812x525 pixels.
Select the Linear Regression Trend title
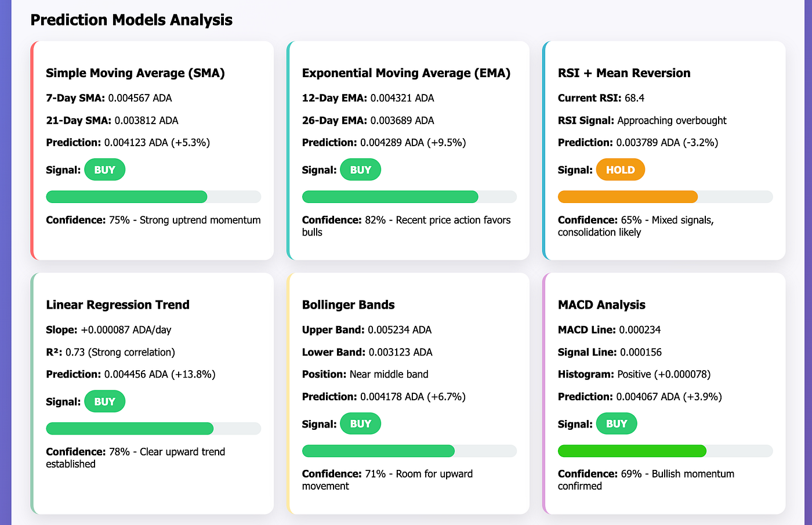[x=118, y=305]
